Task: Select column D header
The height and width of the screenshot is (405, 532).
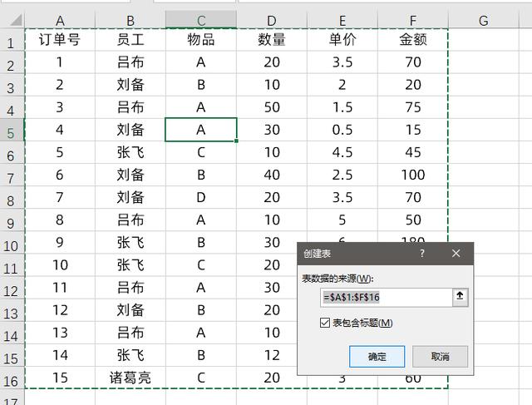Action: point(272,20)
